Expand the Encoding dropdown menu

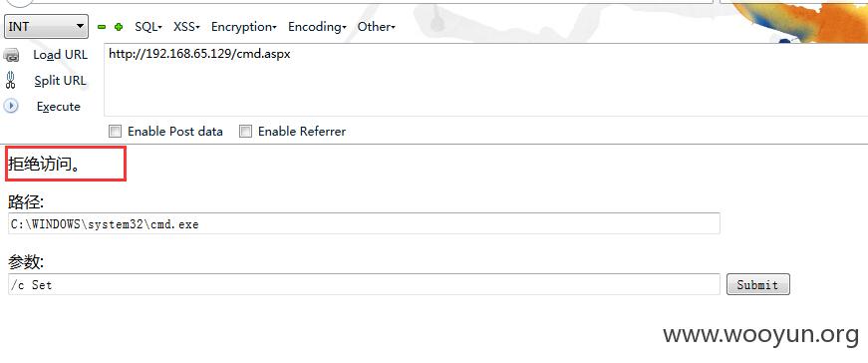(x=317, y=27)
